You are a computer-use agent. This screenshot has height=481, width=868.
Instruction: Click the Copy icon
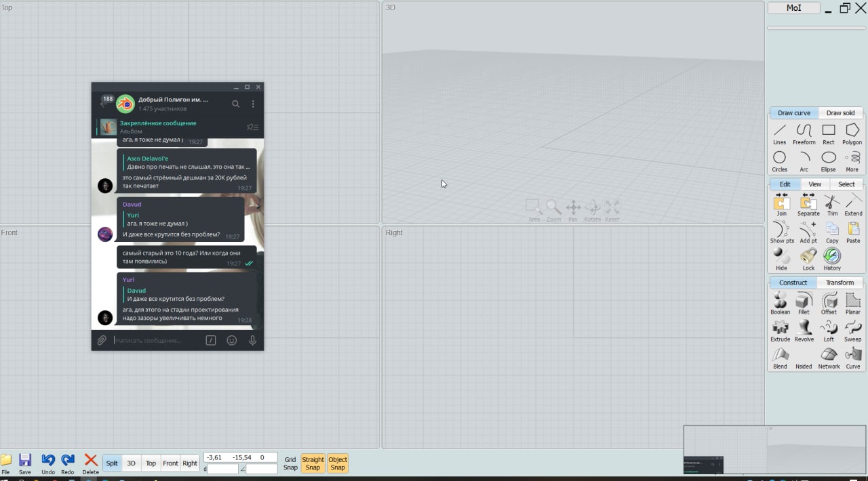pos(832,232)
